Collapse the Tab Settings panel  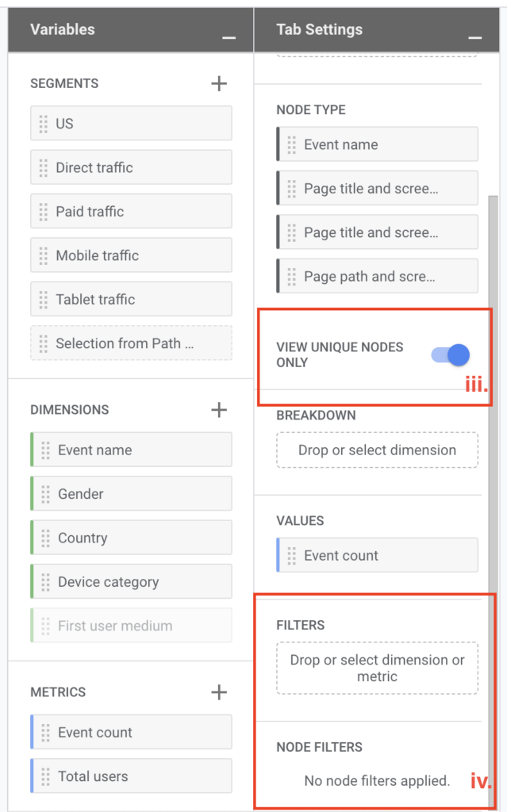pyautogui.click(x=474, y=36)
